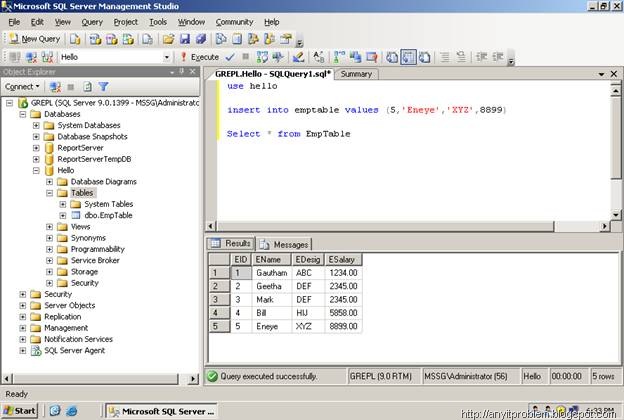The width and height of the screenshot is (624, 420).
Task: Click the Object Explorer filter funnel icon
Action: click(x=103, y=86)
